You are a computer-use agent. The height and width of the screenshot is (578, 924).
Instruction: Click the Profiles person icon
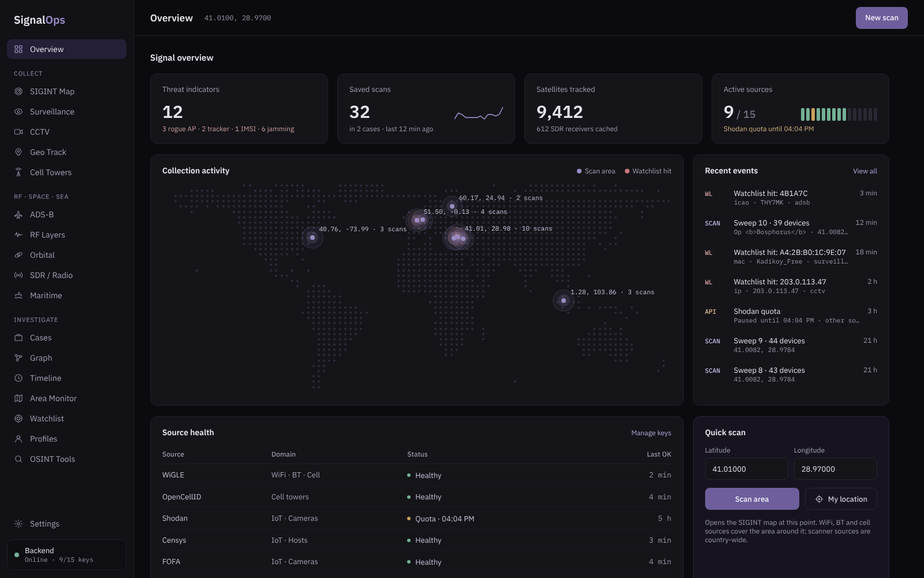point(18,439)
